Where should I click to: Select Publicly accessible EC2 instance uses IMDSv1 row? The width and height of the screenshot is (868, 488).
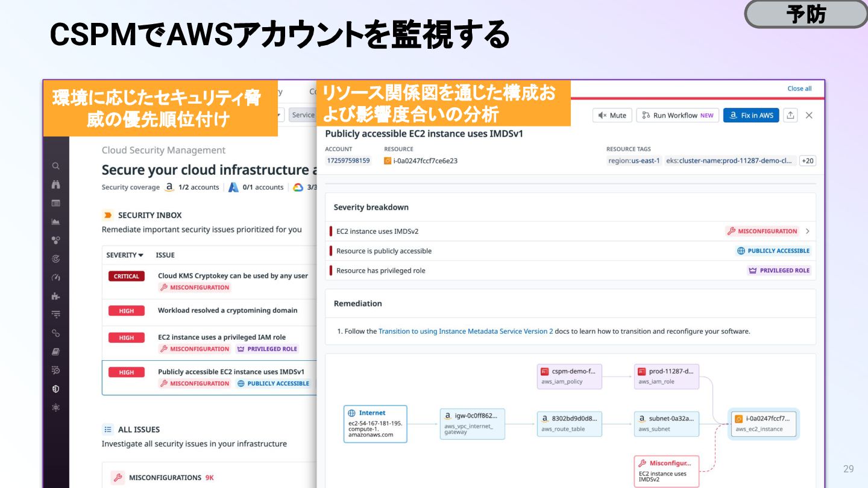[209, 378]
